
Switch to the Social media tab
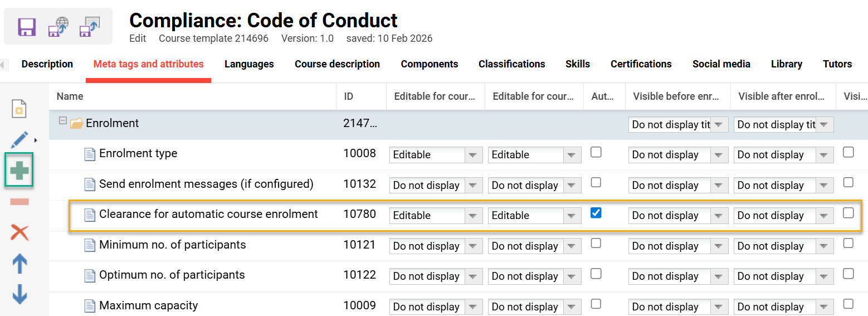(x=721, y=64)
